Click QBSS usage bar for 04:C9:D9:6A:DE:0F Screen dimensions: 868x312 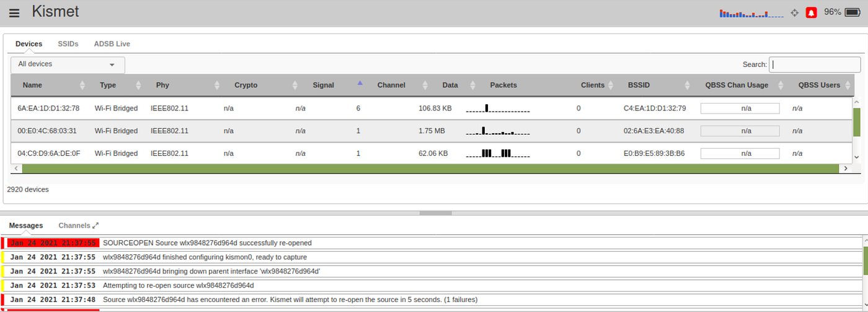(x=740, y=153)
